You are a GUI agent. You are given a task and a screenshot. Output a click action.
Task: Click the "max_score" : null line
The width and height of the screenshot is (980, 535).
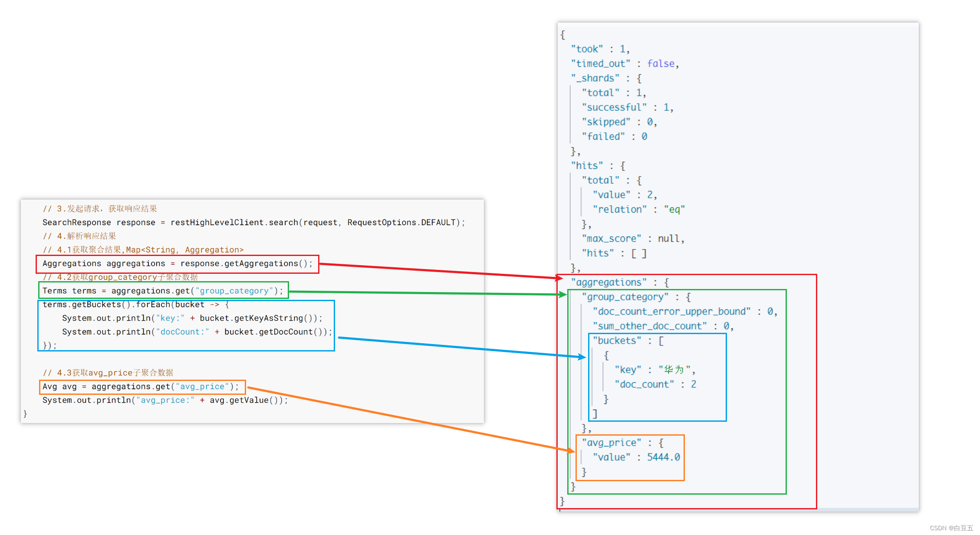click(633, 239)
